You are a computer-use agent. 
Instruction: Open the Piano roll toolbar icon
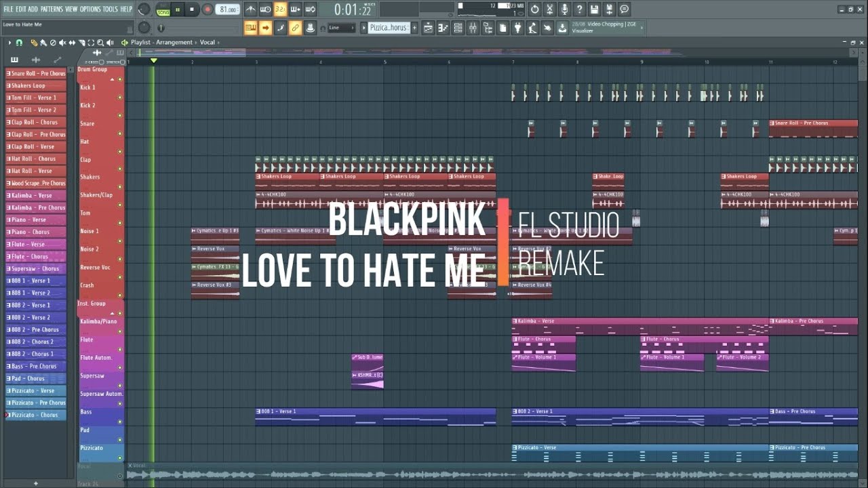click(443, 28)
